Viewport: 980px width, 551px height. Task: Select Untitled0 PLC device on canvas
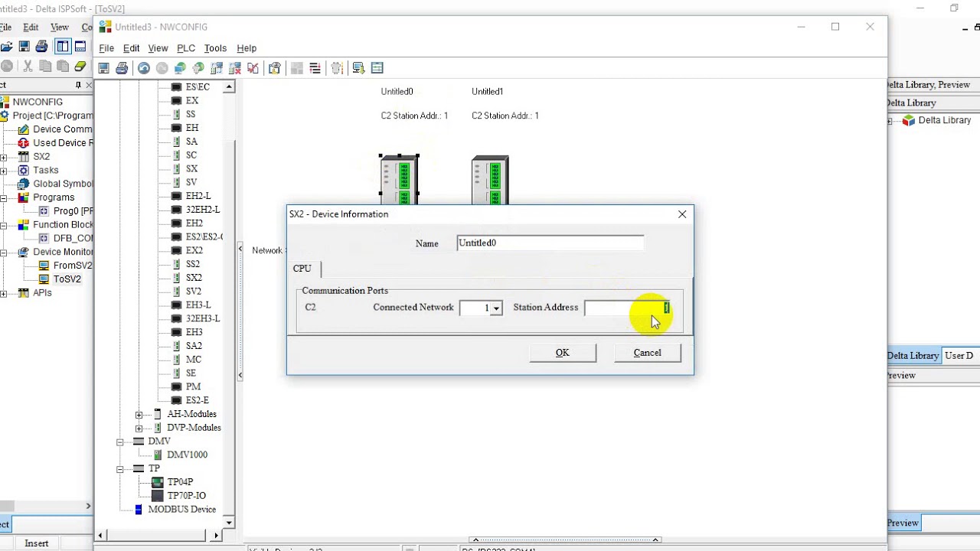(x=400, y=179)
